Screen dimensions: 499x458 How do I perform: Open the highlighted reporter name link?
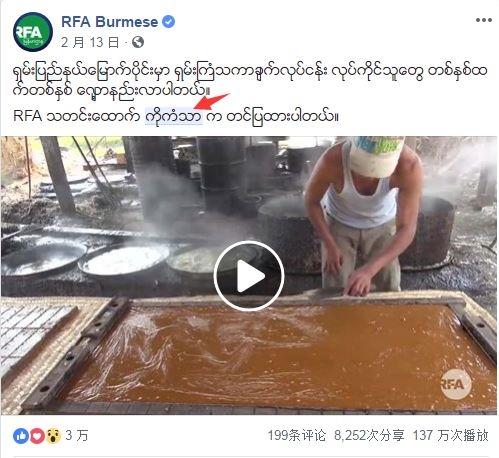pos(174,116)
